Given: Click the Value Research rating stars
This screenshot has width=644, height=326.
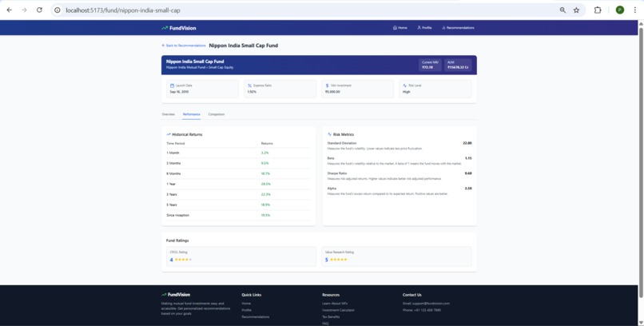Looking at the screenshot, I should [339, 260].
